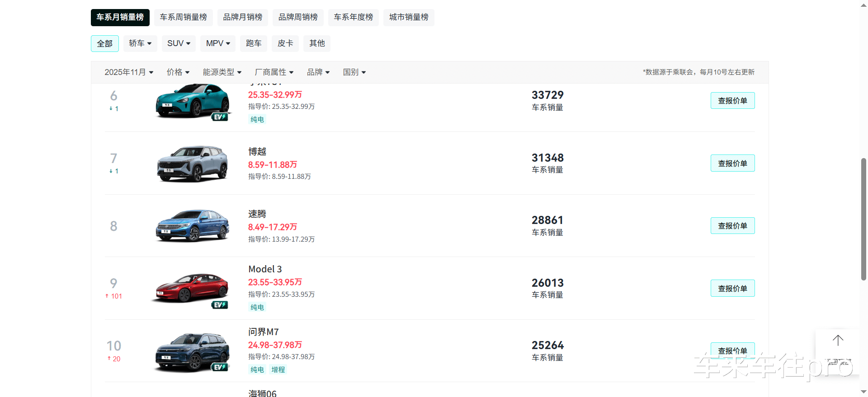Click the Model 3 car thumbnail
Screen dimensions: 868x397
(x=192, y=288)
